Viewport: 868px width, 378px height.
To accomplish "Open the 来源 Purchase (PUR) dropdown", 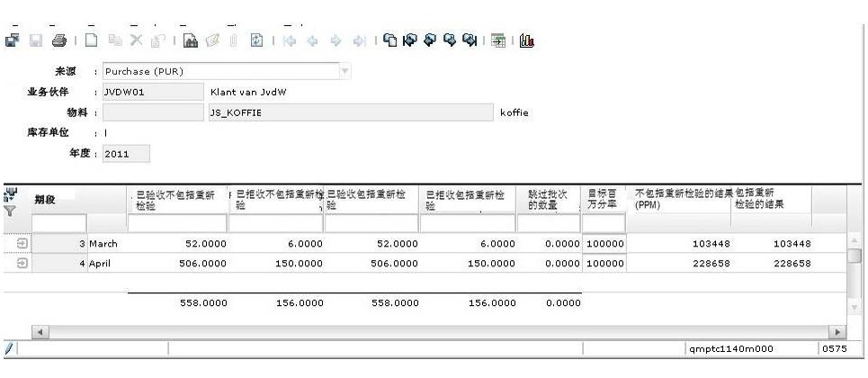I will pos(345,70).
